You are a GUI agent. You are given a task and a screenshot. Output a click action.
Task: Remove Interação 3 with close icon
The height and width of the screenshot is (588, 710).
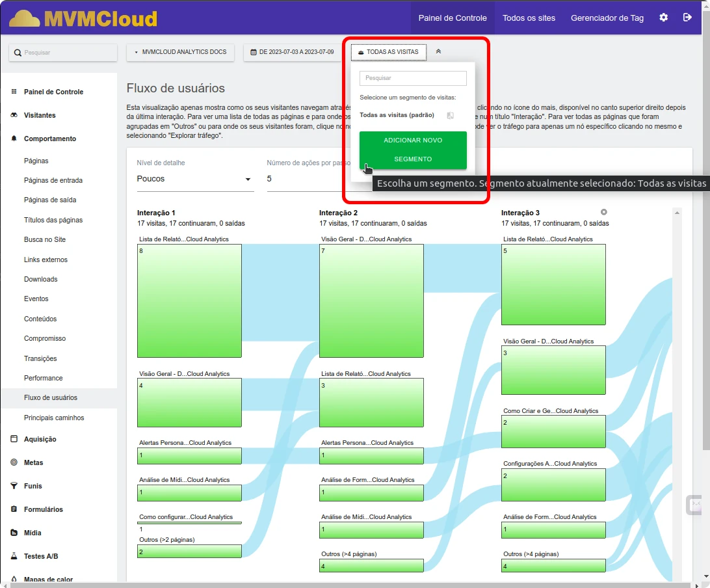[603, 212]
